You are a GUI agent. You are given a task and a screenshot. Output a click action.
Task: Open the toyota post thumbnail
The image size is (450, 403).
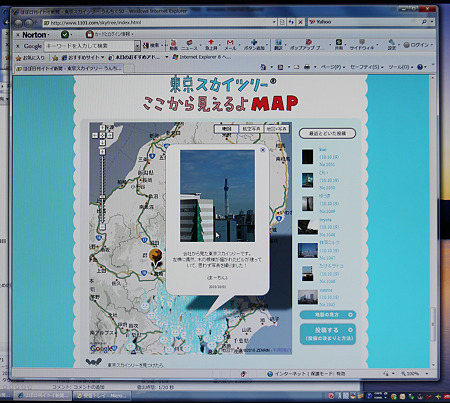pyautogui.click(x=307, y=227)
